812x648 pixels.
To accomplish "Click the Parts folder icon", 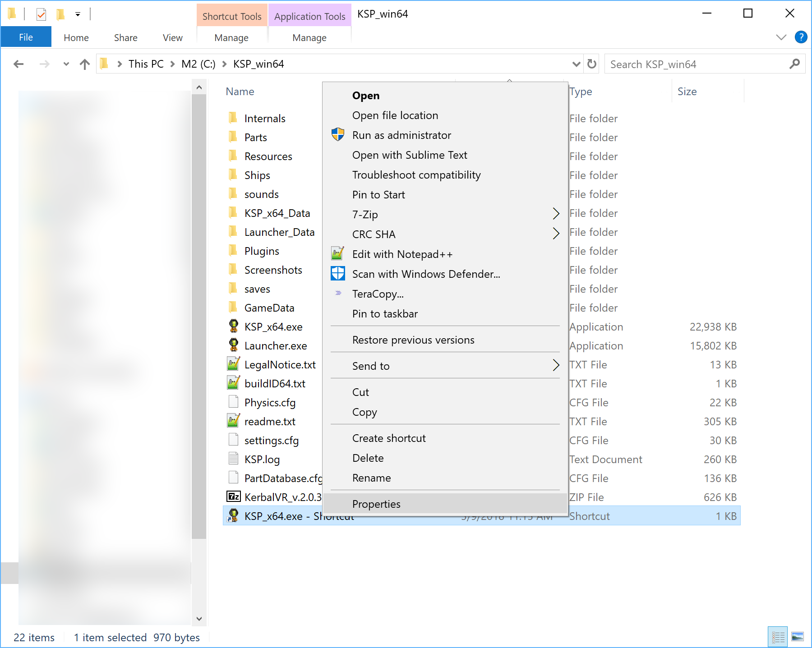I will click(x=233, y=137).
